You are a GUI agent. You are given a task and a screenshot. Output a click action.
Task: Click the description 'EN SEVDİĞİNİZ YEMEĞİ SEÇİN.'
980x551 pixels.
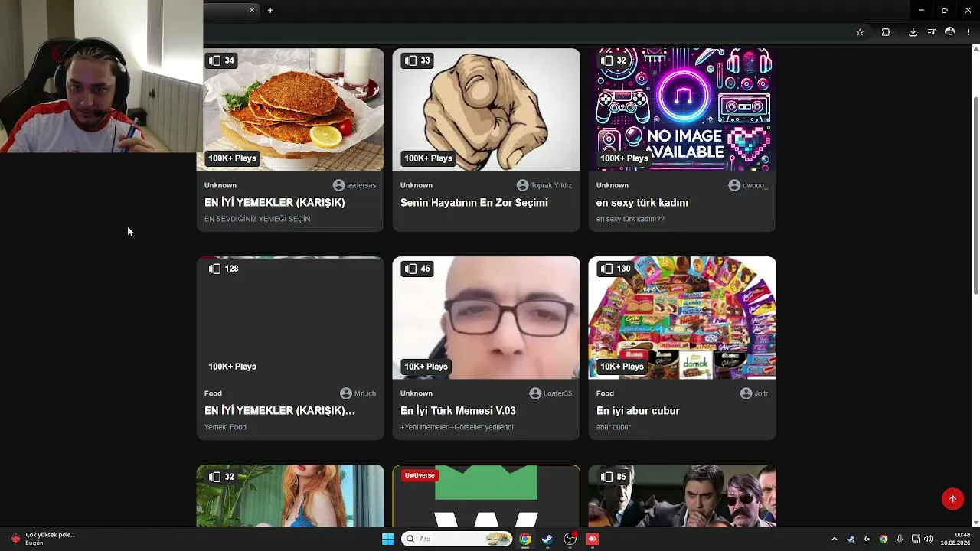click(x=258, y=219)
